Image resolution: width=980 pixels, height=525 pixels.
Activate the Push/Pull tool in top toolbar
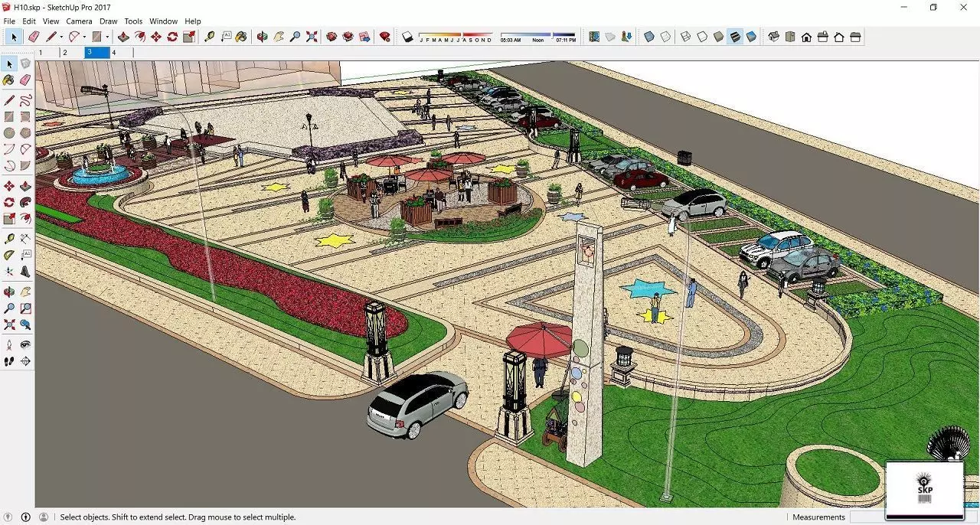(123, 37)
